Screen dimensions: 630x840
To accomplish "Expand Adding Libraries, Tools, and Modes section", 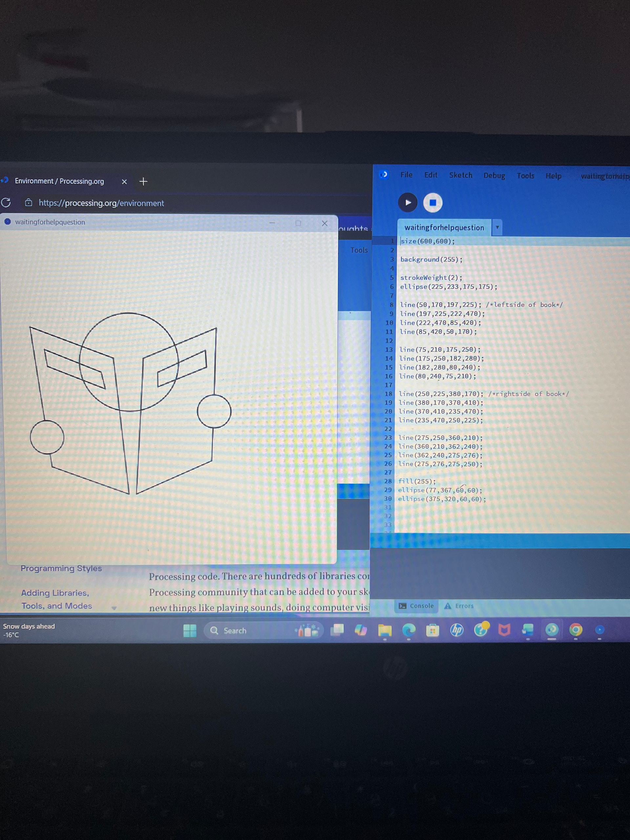I will click(114, 608).
